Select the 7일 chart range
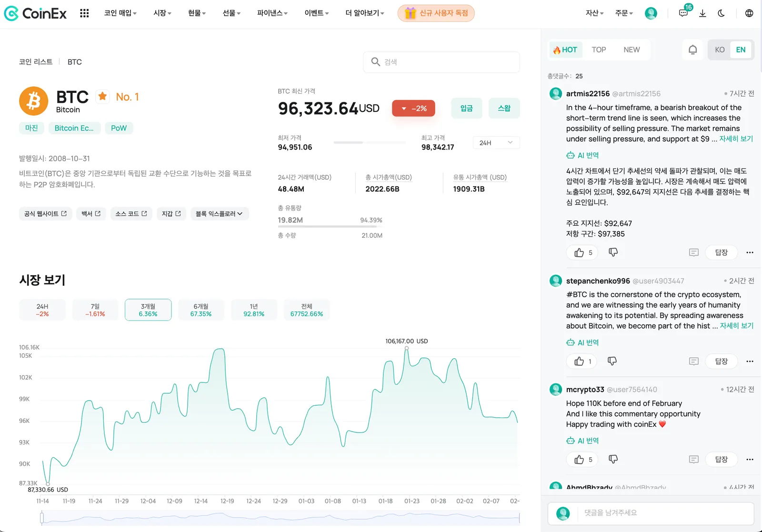 point(95,310)
